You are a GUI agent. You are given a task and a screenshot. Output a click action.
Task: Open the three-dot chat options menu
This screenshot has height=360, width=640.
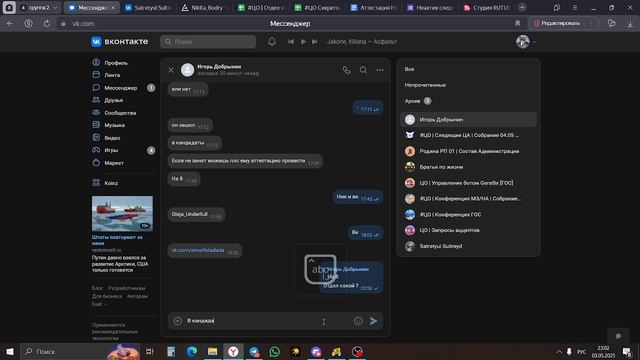tap(380, 70)
